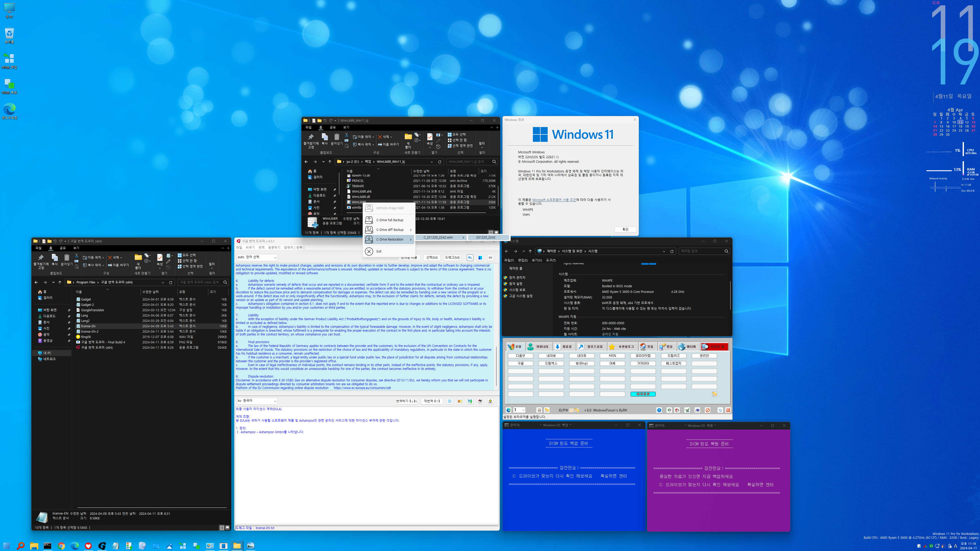Click 드래그(txt) button in translator
The image size is (980, 551).
tap(452, 257)
